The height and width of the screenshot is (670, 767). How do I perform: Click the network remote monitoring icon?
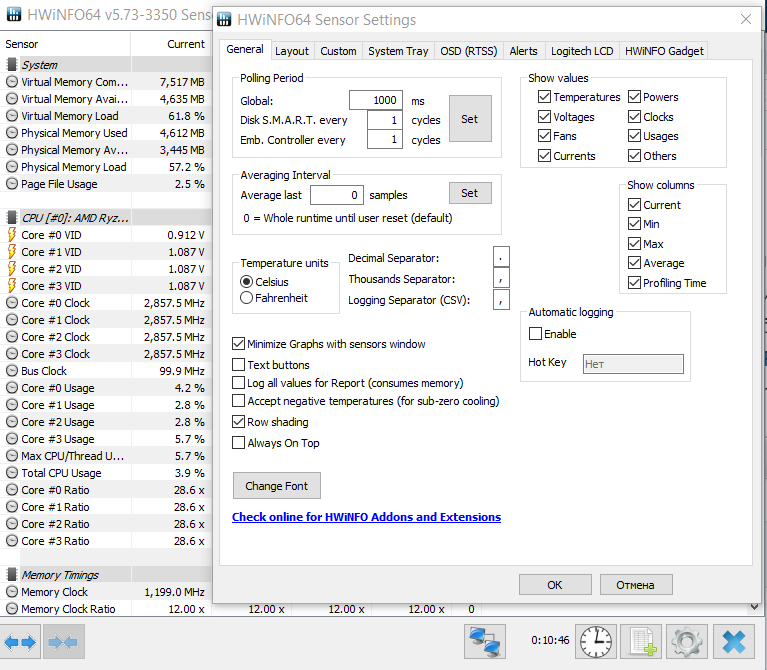tap(486, 641)
